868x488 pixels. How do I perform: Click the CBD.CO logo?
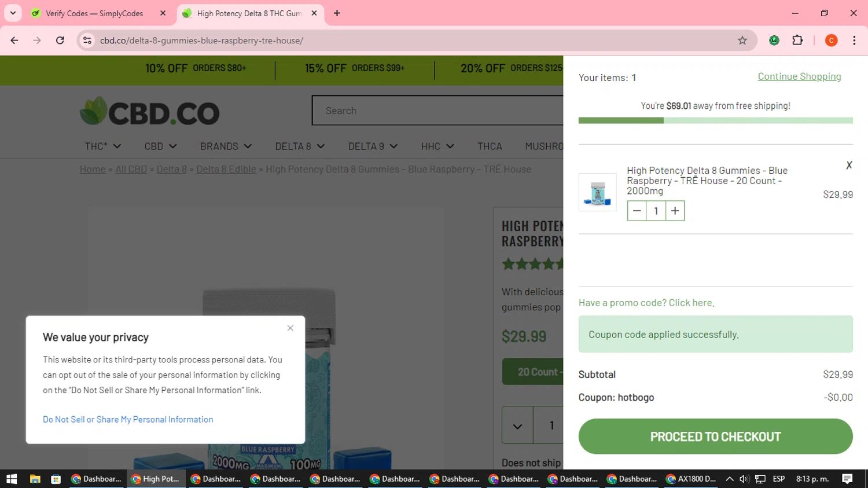pos(150,111)
